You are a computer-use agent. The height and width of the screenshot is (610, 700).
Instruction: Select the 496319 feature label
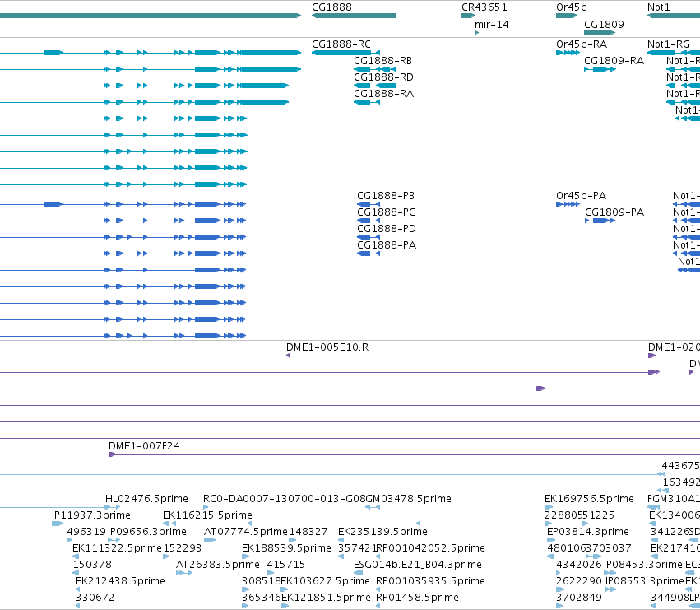[x=86, y=532]
